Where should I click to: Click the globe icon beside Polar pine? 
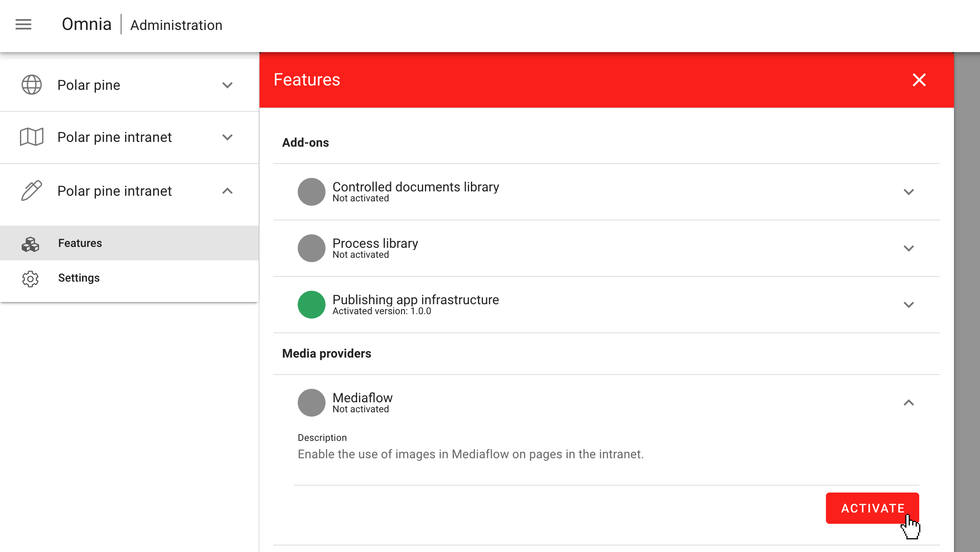click(x=32, y=85)
